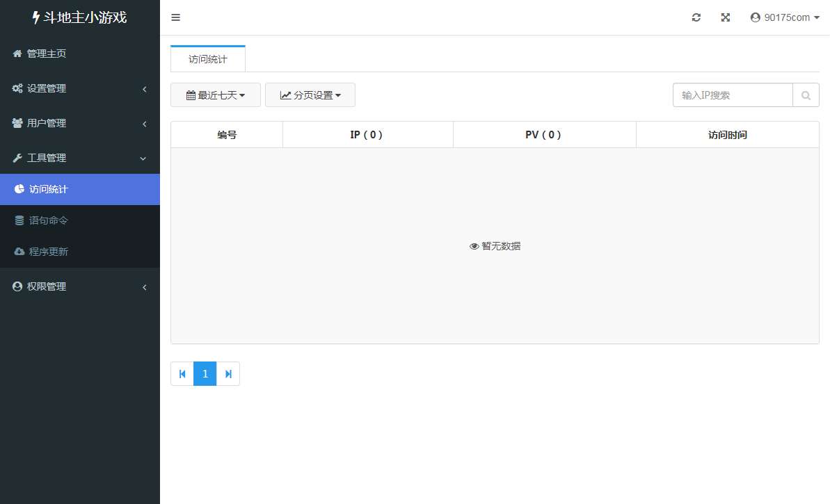Select the 访问统计 tab
Viewport: 830px width, 504px height.
tap(208, 59)
